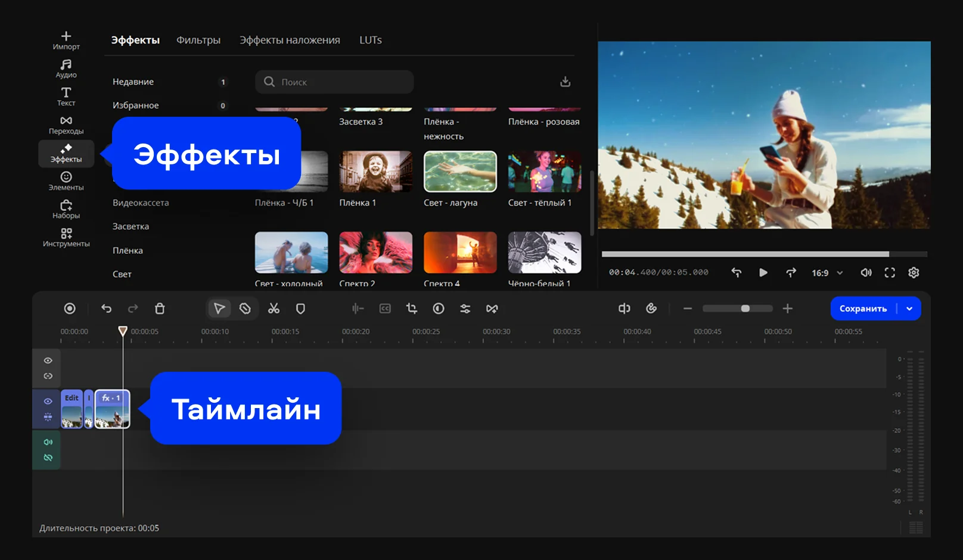
Task: Activate the blade cut mode tool
Action: 245,309
